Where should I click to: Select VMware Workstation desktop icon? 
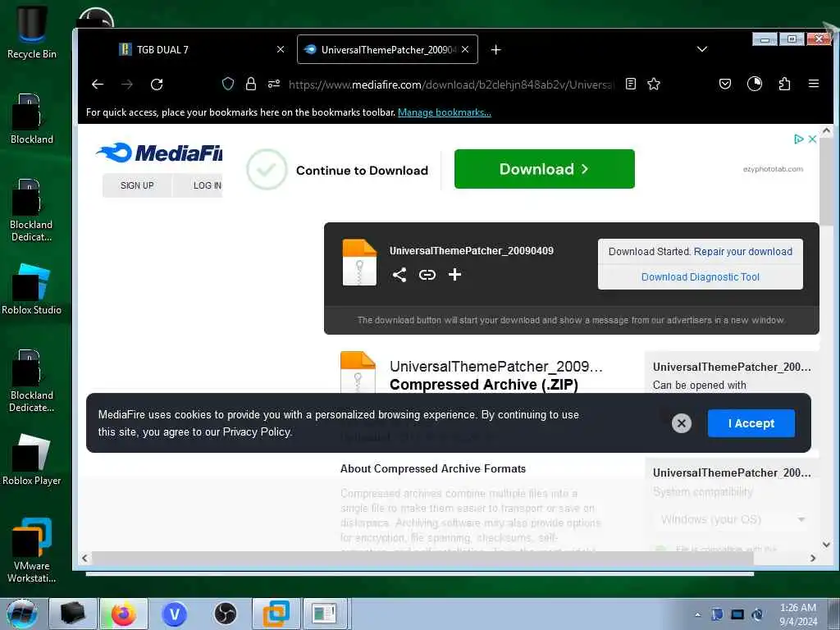coord(32,550)
